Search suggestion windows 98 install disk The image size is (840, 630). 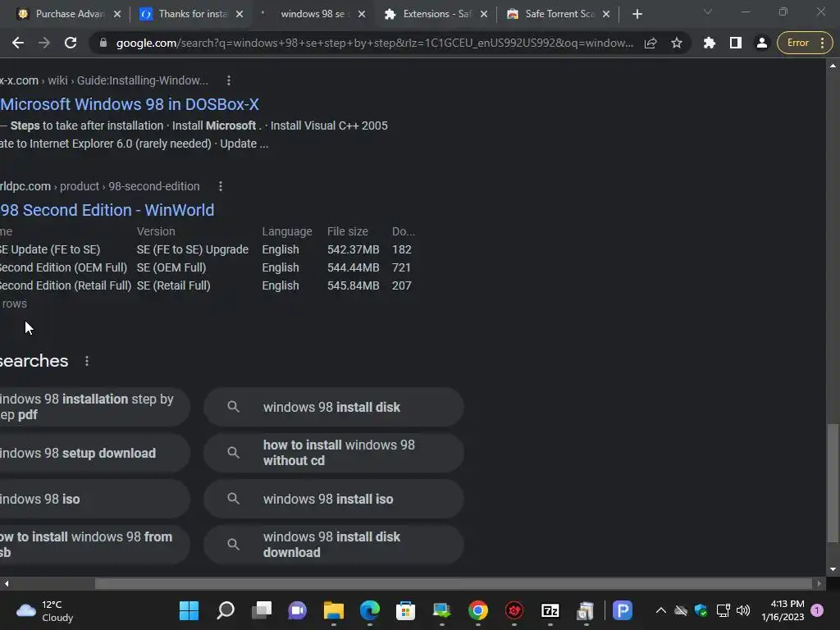(x=333, y=407)
